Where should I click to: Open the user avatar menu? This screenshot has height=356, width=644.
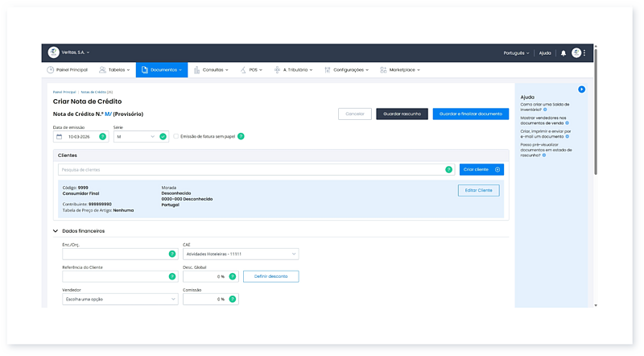[576, 53]
